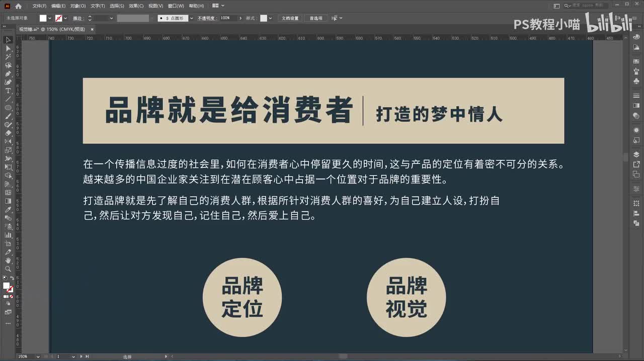Select the Column Graph tool
Image resolution: width=644 pixels, height=361 pixels.
coord(8,235)
